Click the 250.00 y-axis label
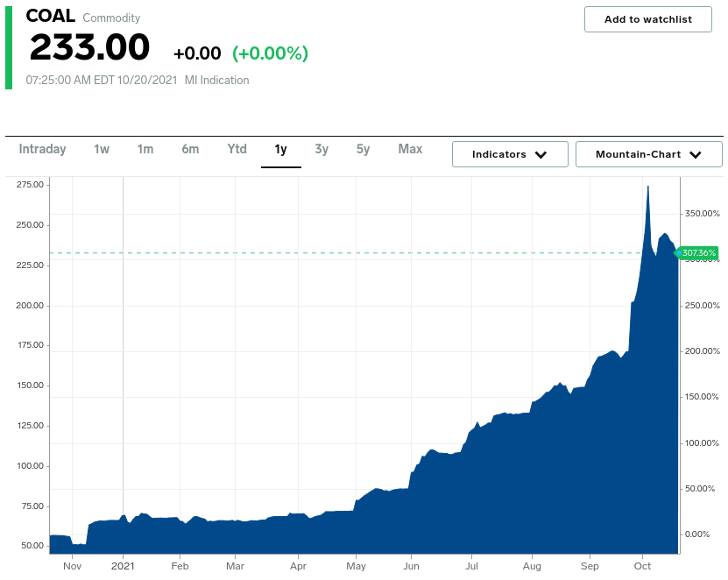The width and height of the screenshot is (728, 580). point(30,225)
